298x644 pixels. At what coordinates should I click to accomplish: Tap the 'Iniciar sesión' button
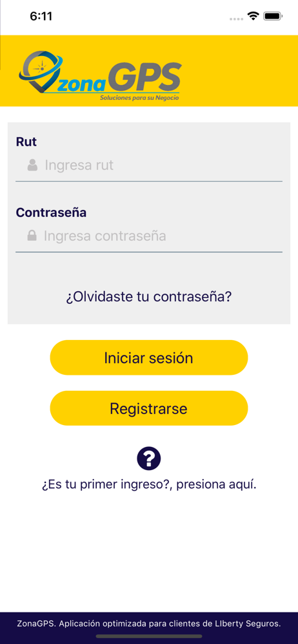coord(149,357)
